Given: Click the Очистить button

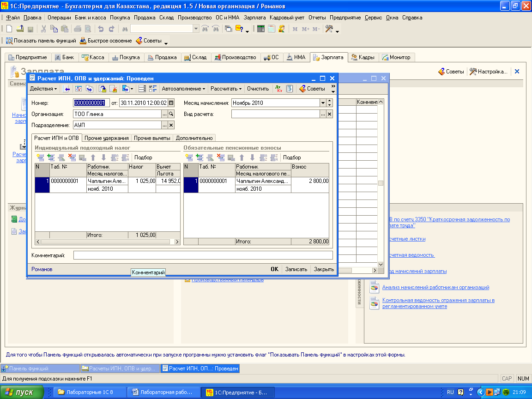Looking at the screenshot, I should pos(258,89).
